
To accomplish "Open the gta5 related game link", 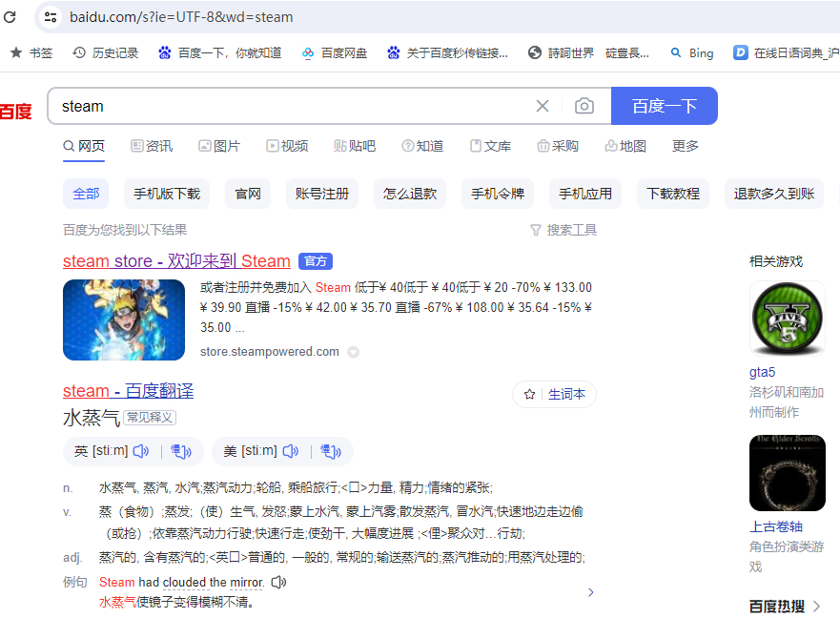I will pos(762,372).
